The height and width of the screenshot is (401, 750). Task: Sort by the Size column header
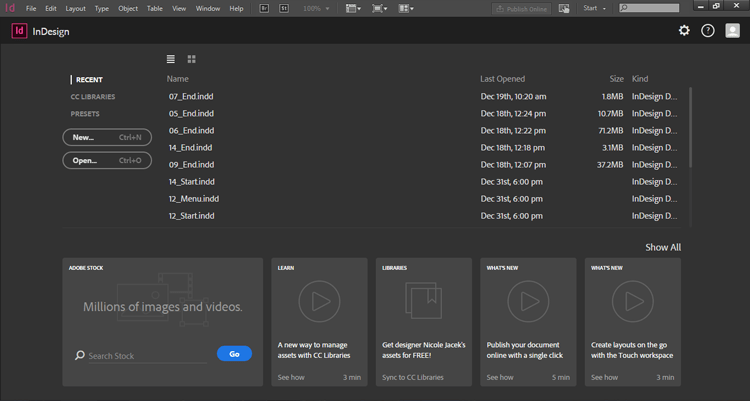(617, 79)
